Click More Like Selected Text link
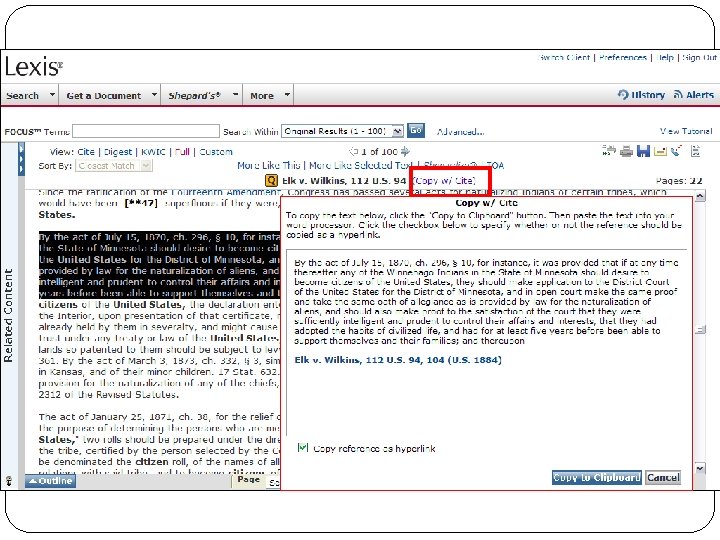 click(x=360, y=165)
